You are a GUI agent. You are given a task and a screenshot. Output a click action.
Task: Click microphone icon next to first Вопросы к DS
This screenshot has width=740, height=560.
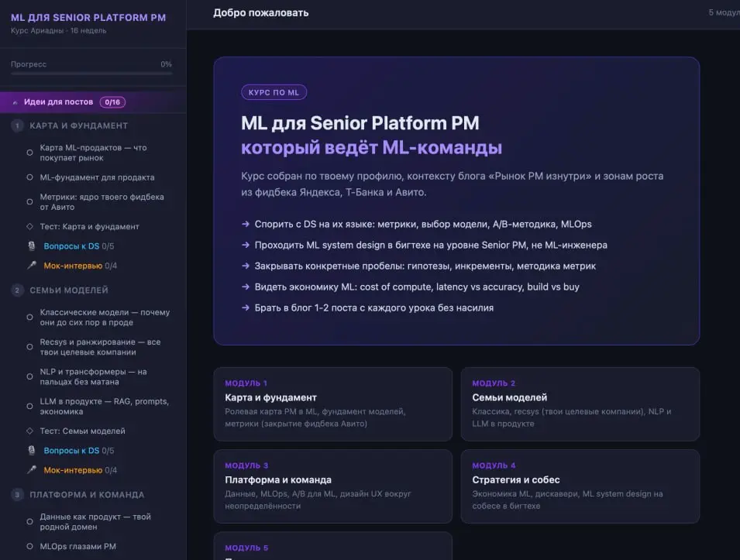[32, 246]
